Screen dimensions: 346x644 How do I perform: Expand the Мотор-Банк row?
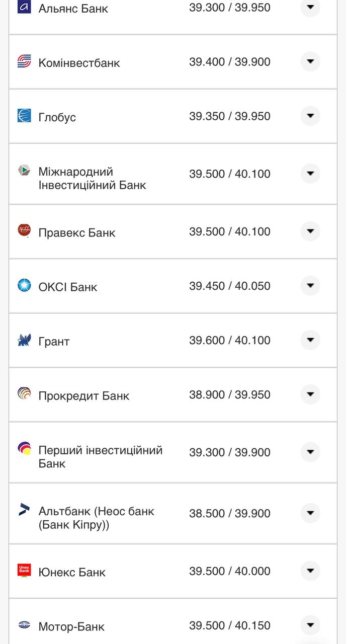310,625
